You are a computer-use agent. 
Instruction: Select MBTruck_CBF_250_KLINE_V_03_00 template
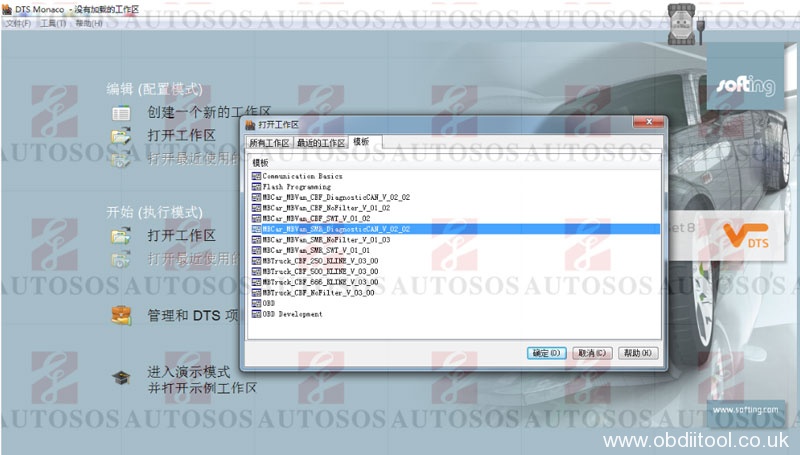tap(320, 261)
